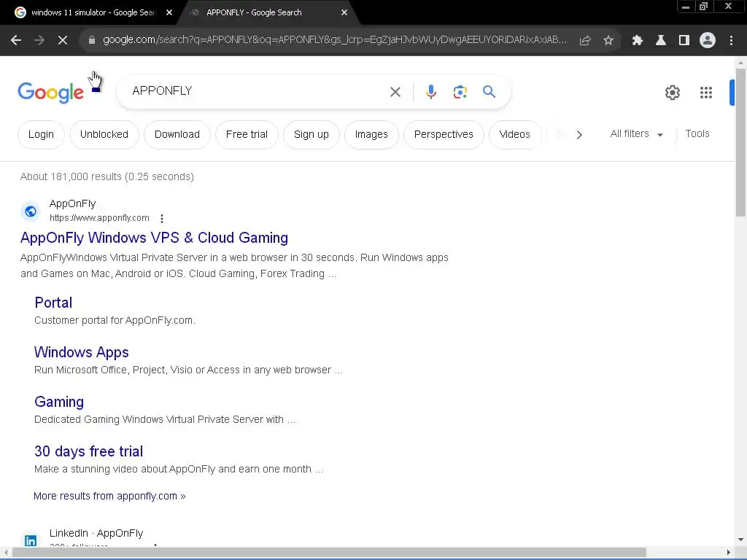The image size is (747, 560).
Task: Open Google quick settings gear
Action: (672, 93)
